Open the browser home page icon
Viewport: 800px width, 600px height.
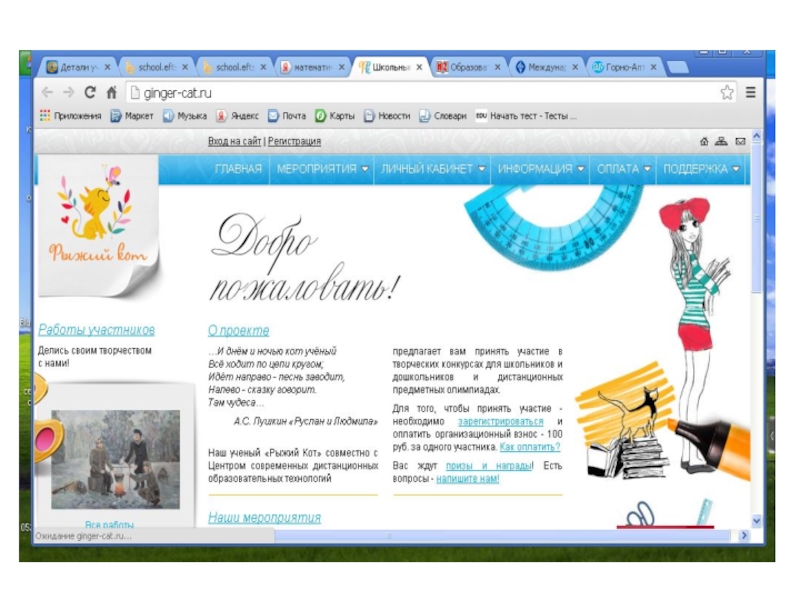pyautogui.click(x=111, y=92)
